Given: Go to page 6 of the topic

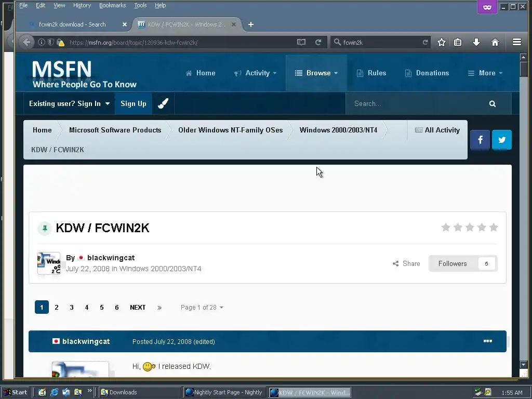Looking at the screenshot, I should click(x=117, y=308).
